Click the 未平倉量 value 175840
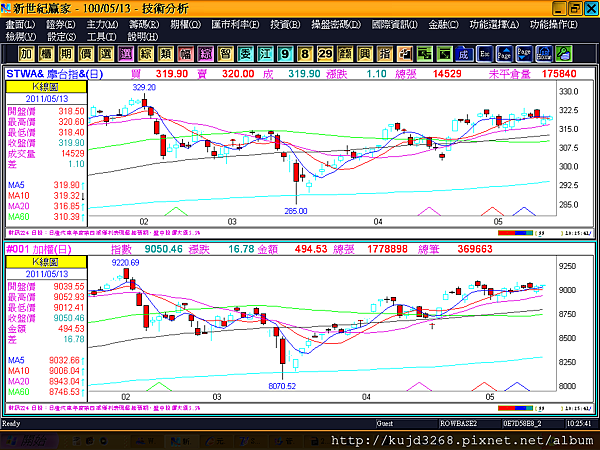Image resolution: width=600 pixels, height=450 pixels. click(x=559, y=74)
